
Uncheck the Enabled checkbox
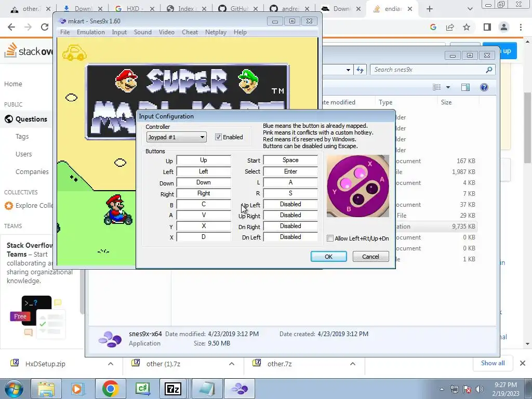(x=218, y=137)
